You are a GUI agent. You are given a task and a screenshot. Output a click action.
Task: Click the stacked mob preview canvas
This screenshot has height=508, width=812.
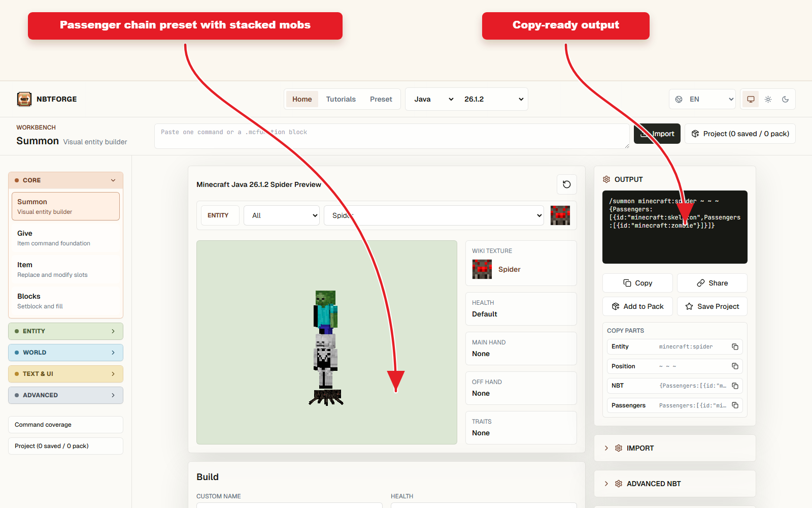(327, 342)
